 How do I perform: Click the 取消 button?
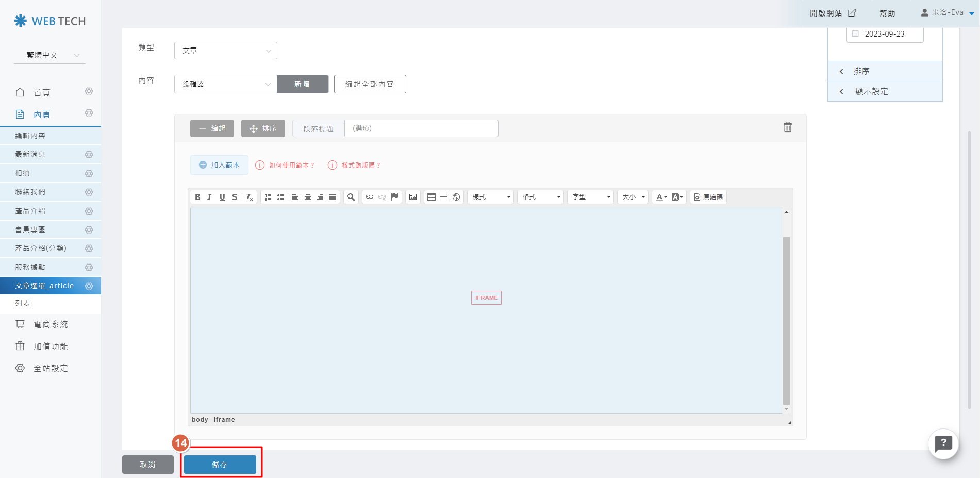(147, 465)
